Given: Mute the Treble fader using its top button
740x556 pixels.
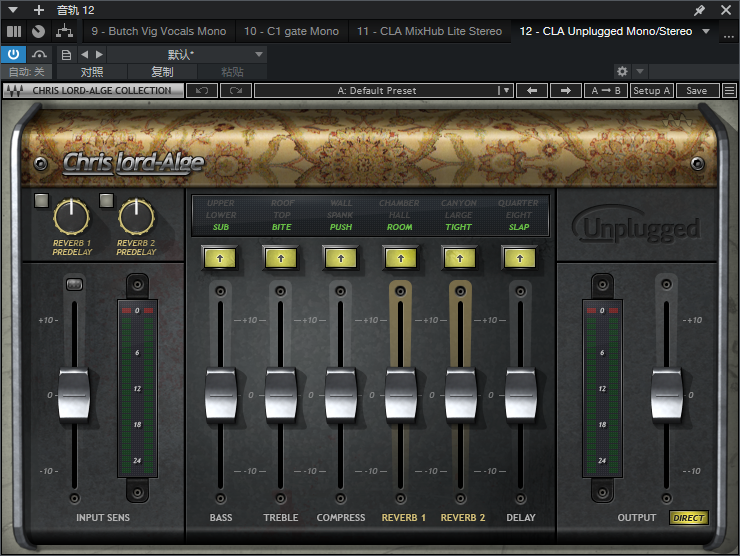Looking at the screenshot, I should pos(281,291).
